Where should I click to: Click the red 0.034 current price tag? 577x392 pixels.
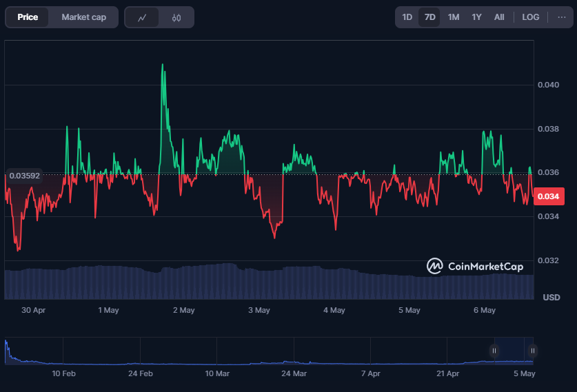[548, 197]
